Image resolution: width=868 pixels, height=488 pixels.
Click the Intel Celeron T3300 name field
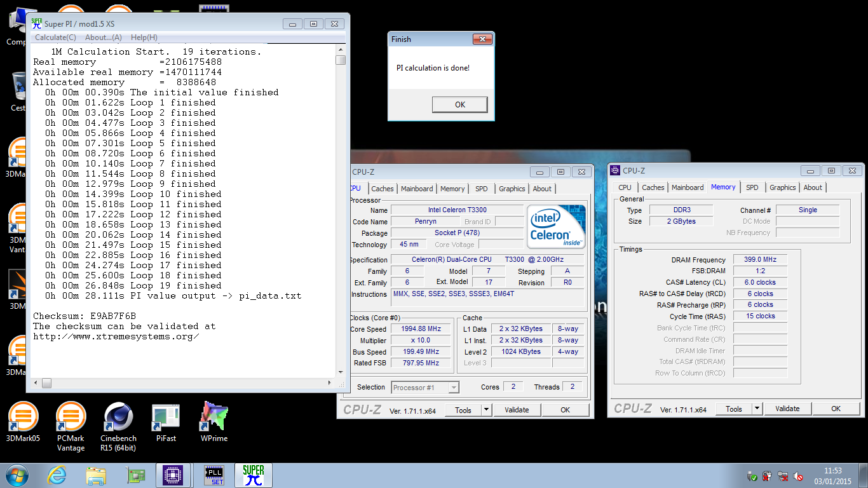coord(457,210)
